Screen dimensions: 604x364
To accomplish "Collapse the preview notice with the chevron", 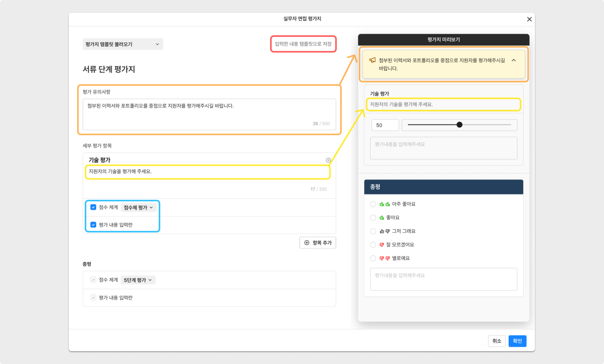I will (514, 60).
